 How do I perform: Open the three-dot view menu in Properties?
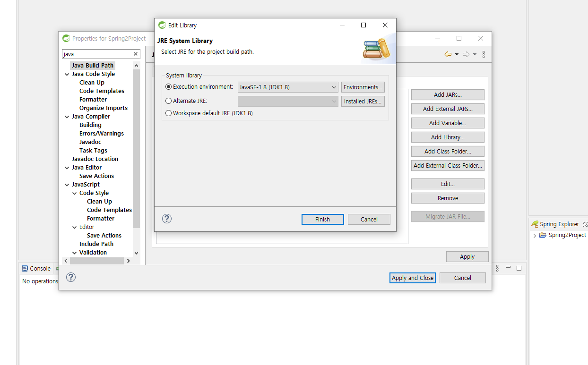click(x=484, y=54)
